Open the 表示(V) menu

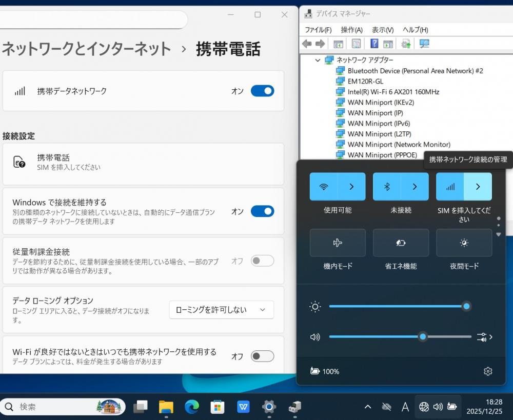point(382,30)
